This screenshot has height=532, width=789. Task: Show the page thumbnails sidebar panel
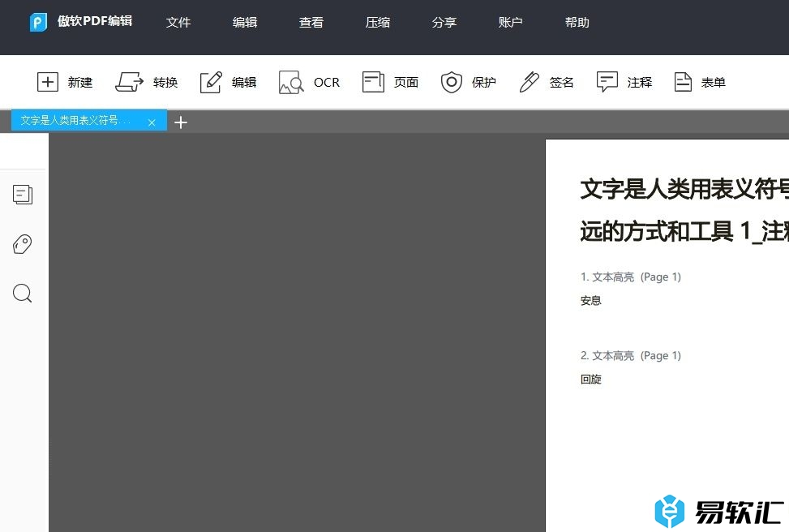pos(23,195)
